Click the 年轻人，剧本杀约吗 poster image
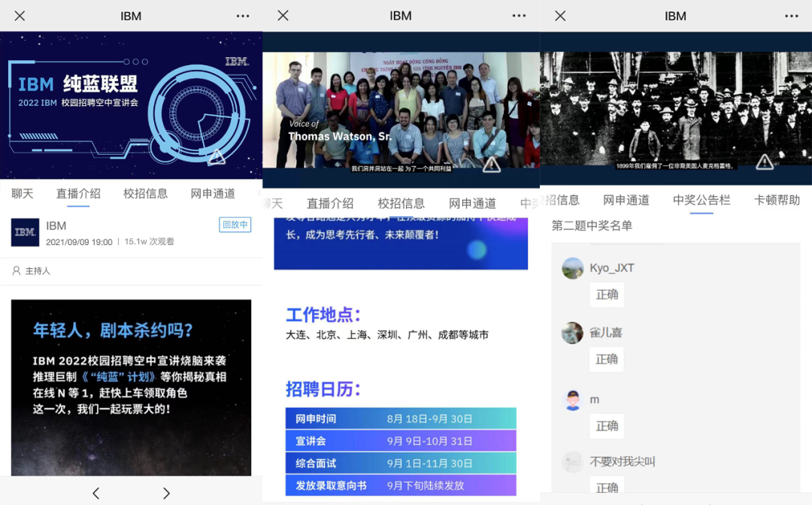This screenshot has height=505, width=812. pyautogui.click(x=131, y=387)
